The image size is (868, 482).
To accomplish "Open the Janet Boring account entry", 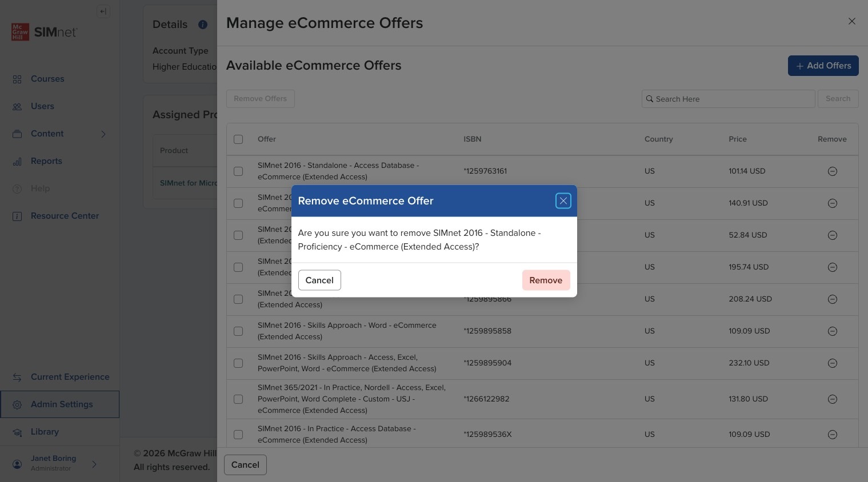I will (53, 463).
